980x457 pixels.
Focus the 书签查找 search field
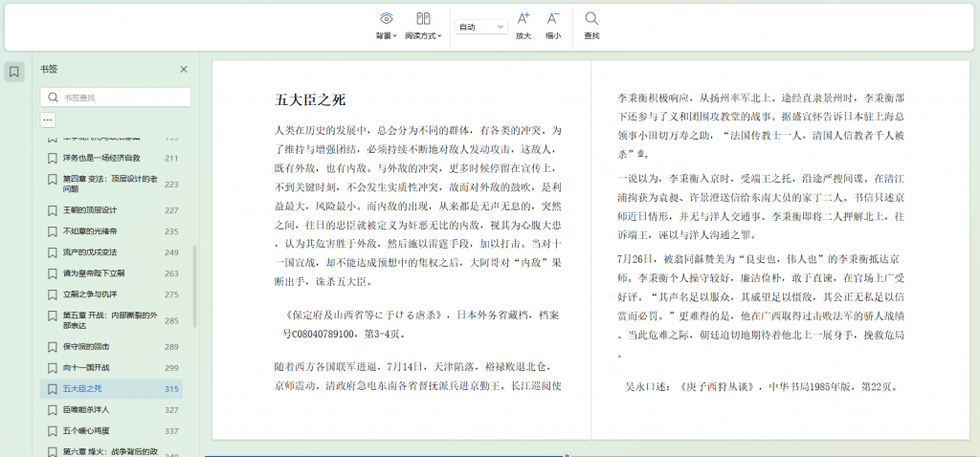coord(116,98)
